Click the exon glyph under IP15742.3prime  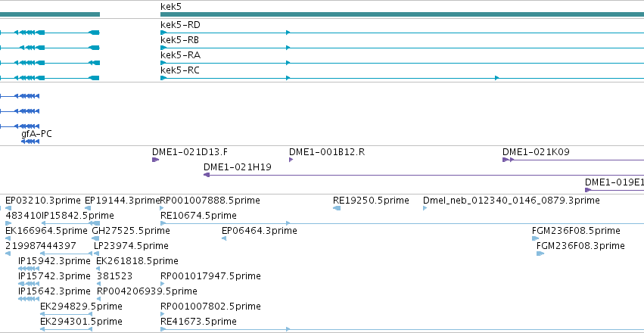click(29, 284)
